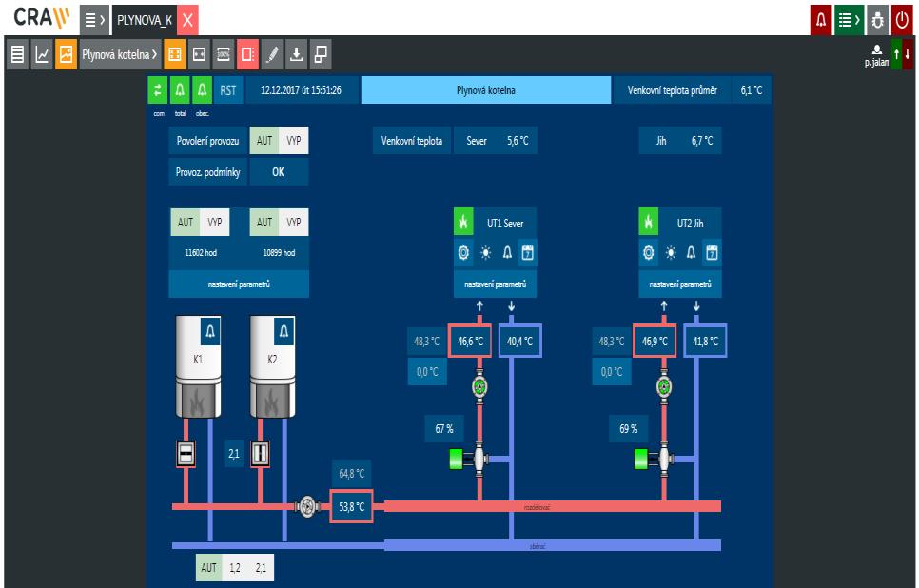Image resolution: width=919 pixels, height=588 pixels.
Task: Open the alarm bell in the top bar
Action: coord(821,21)
